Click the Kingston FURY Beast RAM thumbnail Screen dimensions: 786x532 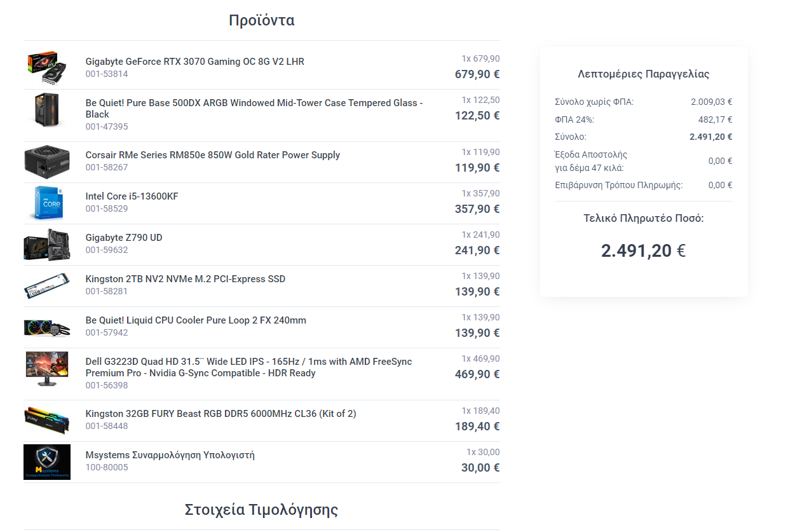coord(47,420)
